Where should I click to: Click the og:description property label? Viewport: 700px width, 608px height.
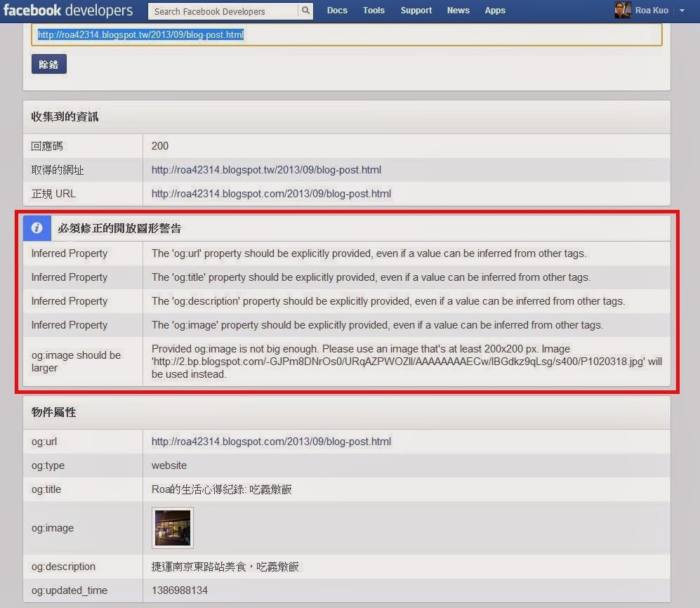pos(63,567)
